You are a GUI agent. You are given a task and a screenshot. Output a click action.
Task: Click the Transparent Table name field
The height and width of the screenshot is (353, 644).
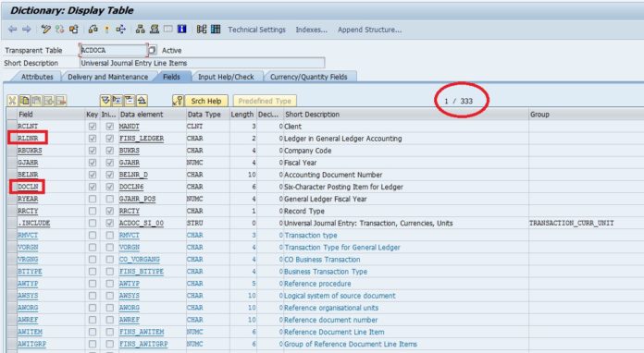[x=113, y=50]
